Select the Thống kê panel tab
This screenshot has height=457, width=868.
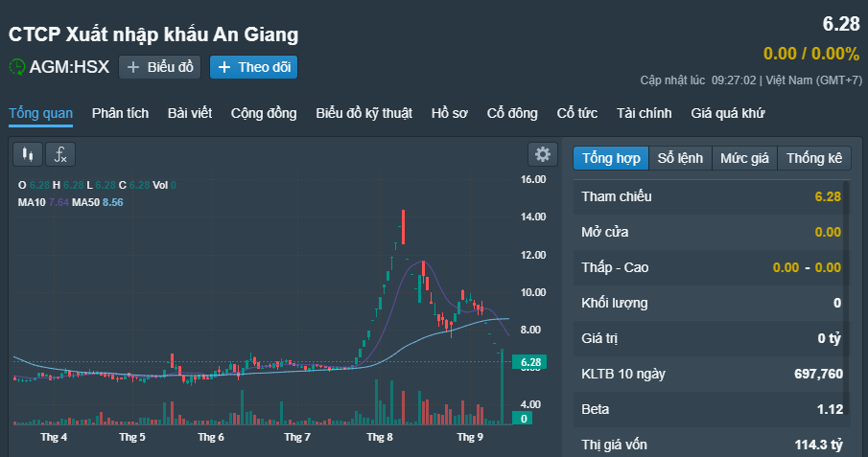(x=814, y=158)
